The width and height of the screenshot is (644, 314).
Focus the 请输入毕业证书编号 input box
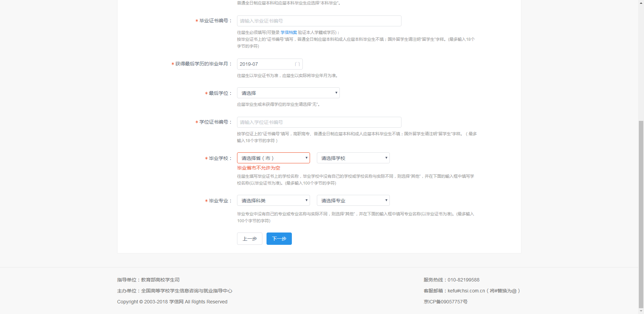tap(319, 21)
